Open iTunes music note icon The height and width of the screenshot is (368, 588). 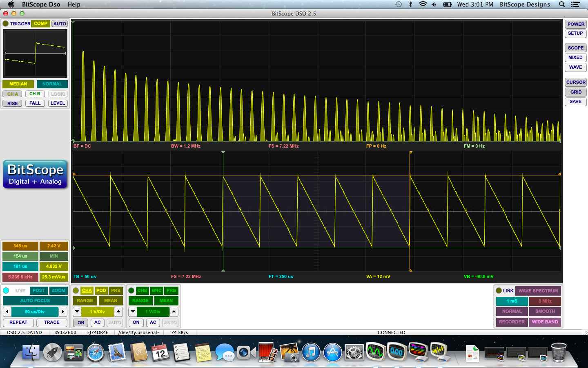pos(311,352)
